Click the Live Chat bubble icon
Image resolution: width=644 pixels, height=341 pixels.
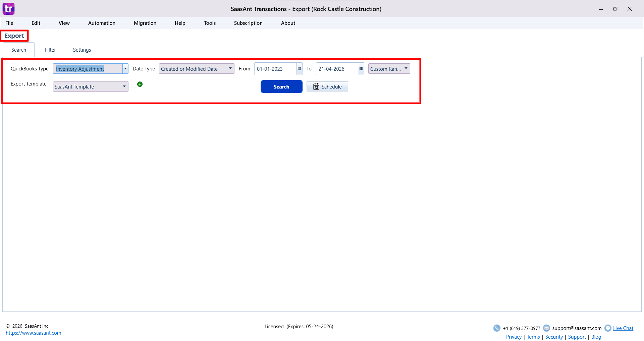click(608, 328)
